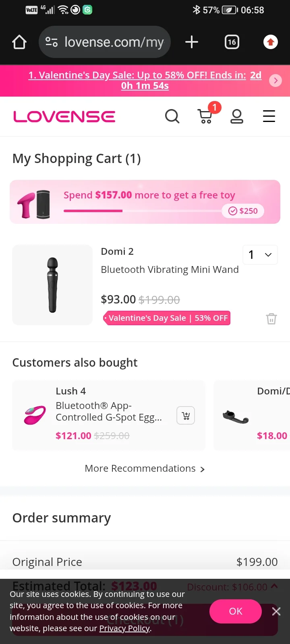Tap the shopping cart icon in header
The height and width of the screenshot is (644, 290).
coord(205,116)
